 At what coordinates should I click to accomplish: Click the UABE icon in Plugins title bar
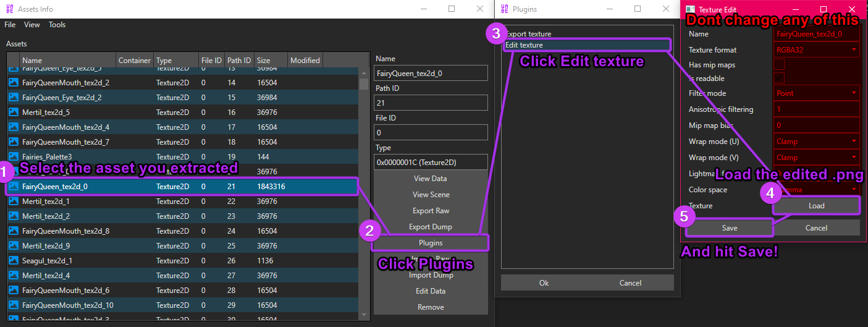505,9
